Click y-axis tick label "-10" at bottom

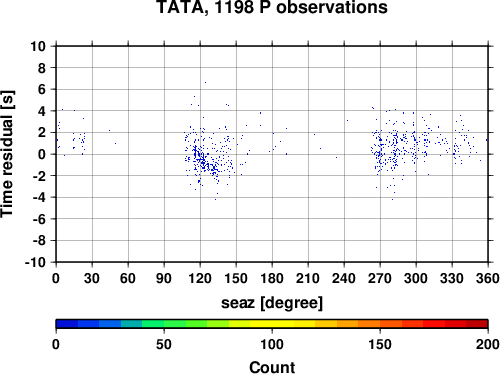coord(35,263)
